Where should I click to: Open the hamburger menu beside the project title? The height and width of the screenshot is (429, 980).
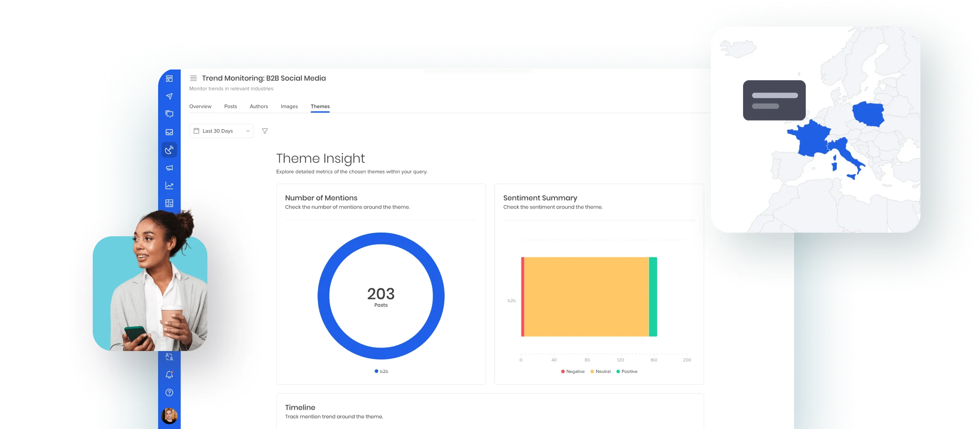pyautogui.click(x=193, y=78)
